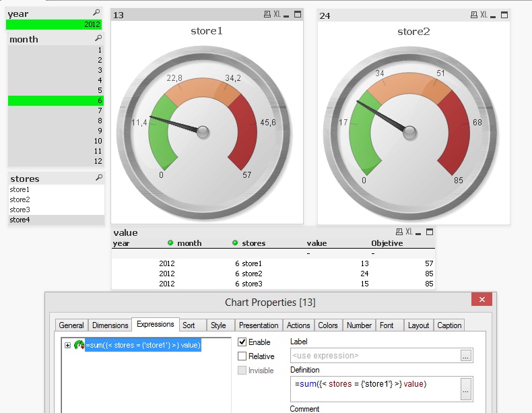Print the store2 gauge chart
The height and width of the screenshot is (413, 532).
click(473, 15)
